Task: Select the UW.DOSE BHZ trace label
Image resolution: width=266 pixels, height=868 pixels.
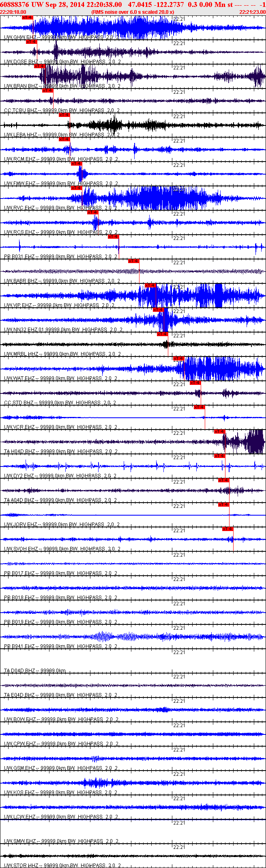Action: pyautogui.click(x=62, y=62)
